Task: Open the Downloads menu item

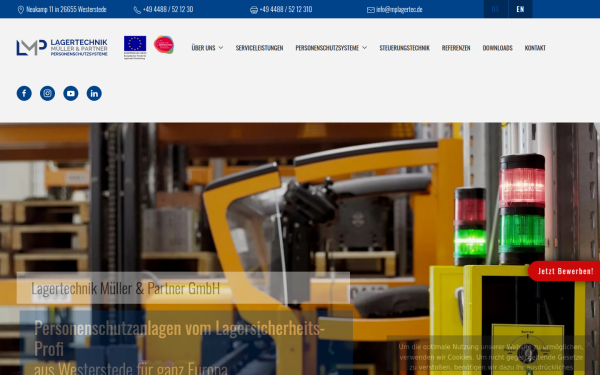Action: coord(497,48)
